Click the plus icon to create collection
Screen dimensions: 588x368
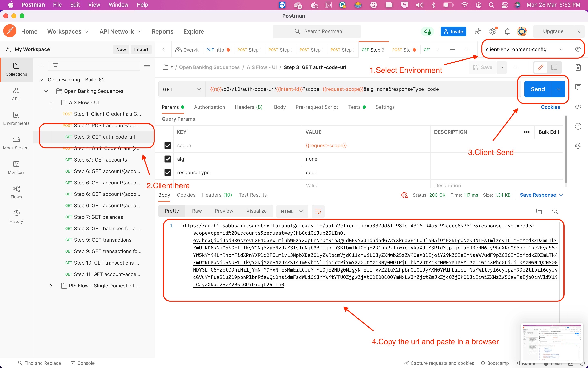click(x=41, y=66)
